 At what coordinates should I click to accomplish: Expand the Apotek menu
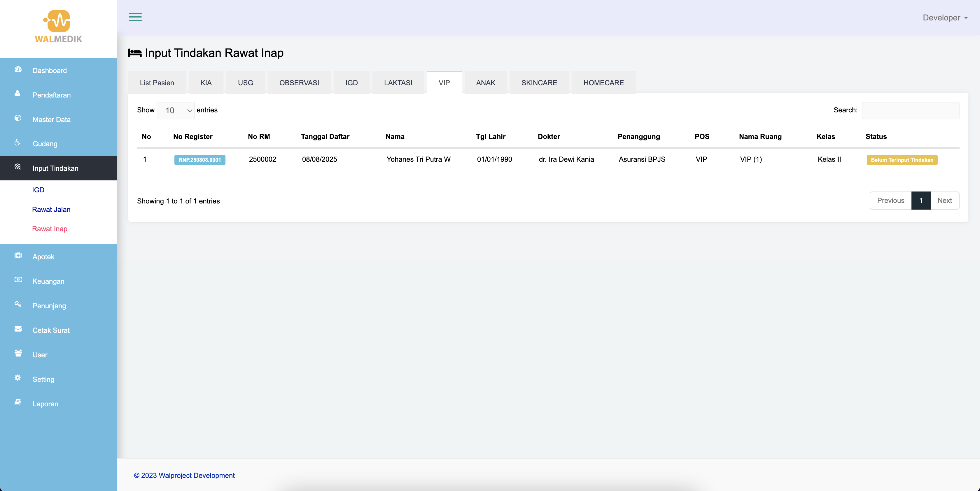(58, 257)
